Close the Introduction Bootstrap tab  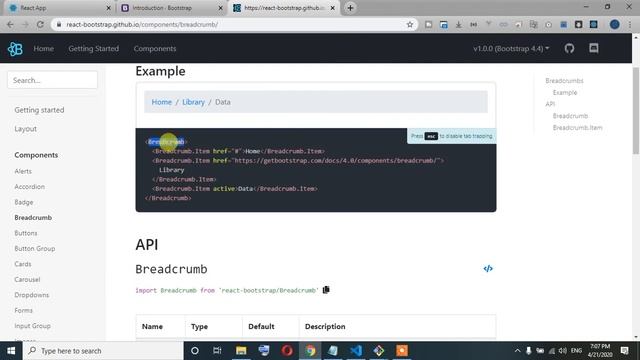220,8
